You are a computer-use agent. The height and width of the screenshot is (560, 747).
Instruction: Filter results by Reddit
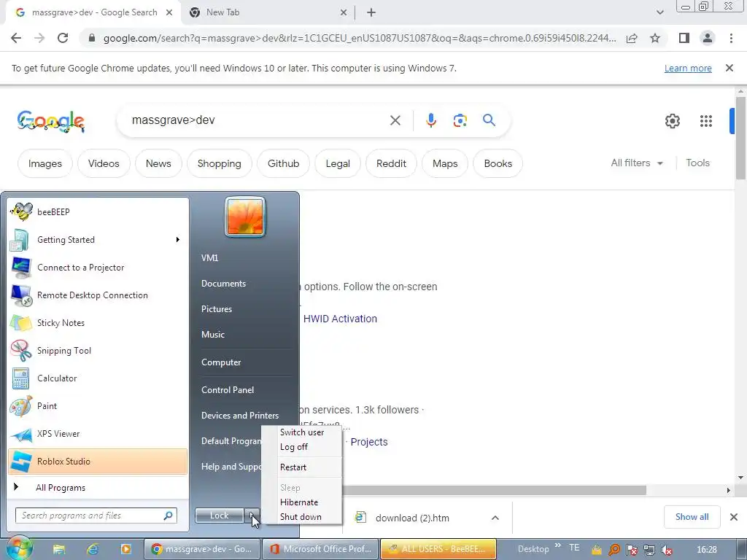point(391,163)
